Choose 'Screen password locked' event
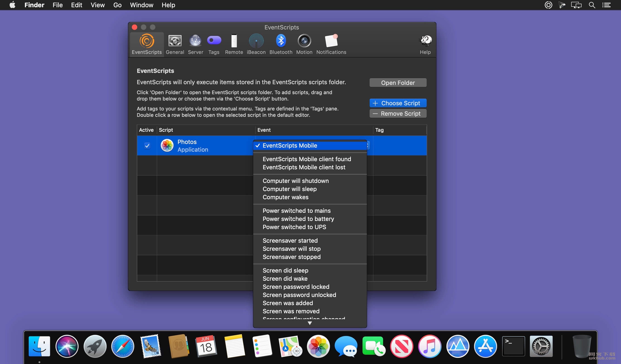This screenshot has height=364, width=621. (310, 286)
